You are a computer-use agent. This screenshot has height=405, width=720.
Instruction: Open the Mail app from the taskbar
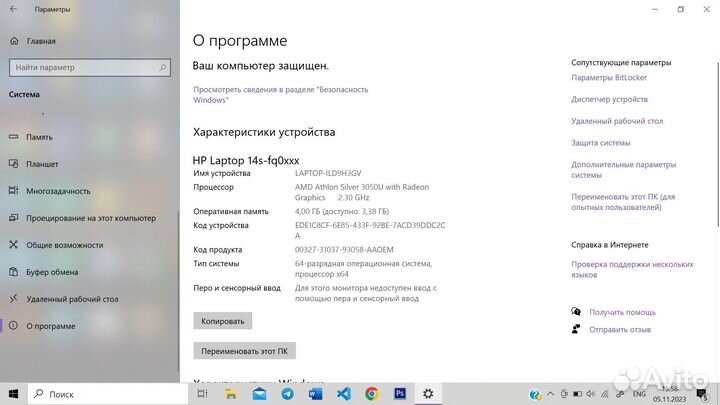tap(259, 394)
